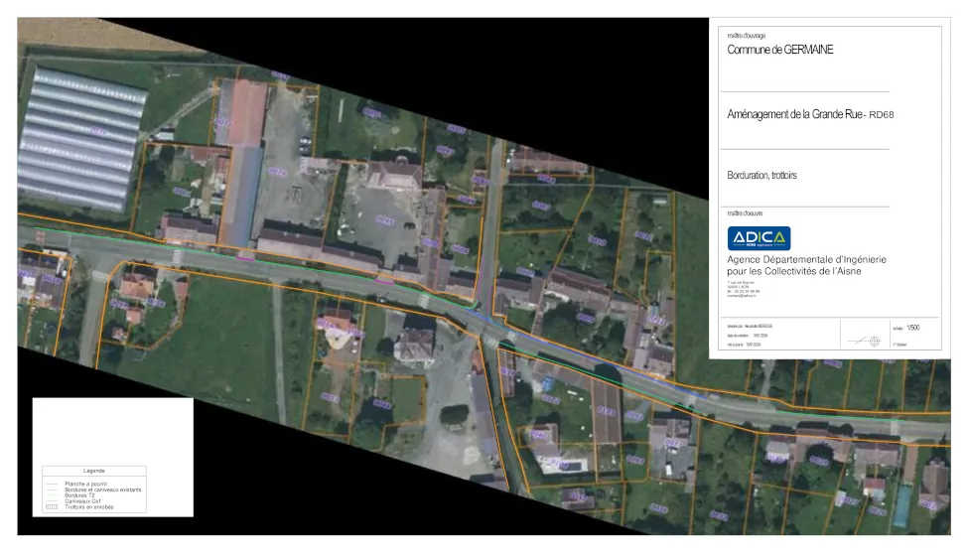
Task: Click the Agence Départementale d'Ingénierie text
Action: [806, 260]
